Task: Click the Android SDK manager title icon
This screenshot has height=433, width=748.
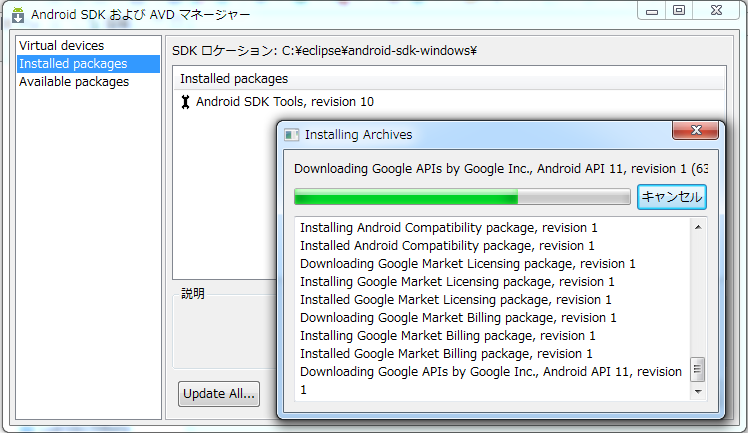Action: [x=18, y=15]
